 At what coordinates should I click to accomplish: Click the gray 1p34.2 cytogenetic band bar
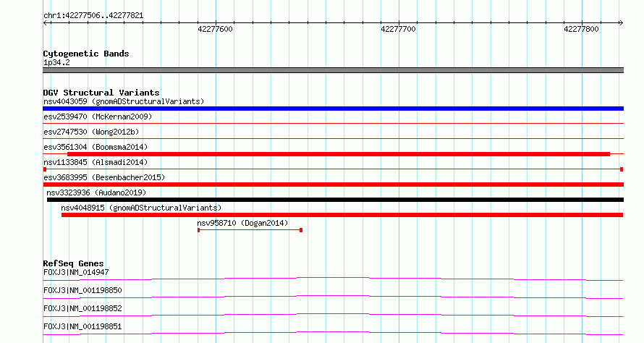(333, 70)
